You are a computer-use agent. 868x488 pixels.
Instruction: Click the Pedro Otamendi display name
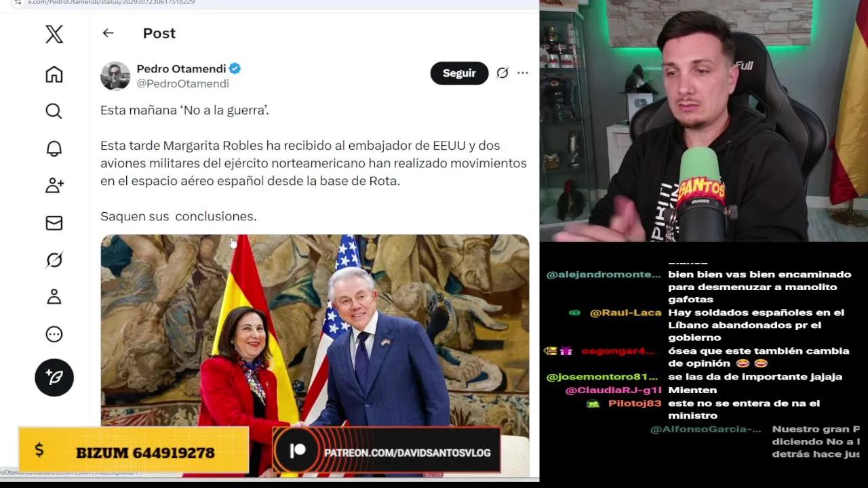tap(181, 68)
